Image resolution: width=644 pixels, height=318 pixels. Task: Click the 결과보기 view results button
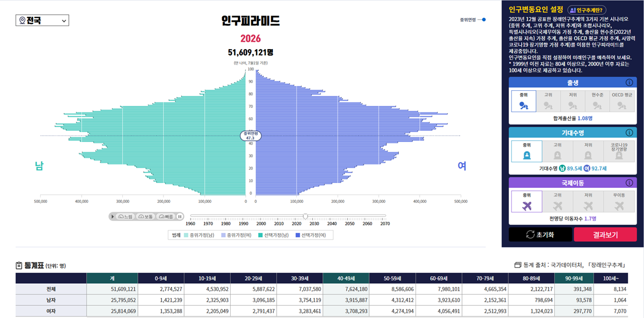[605, 235]
